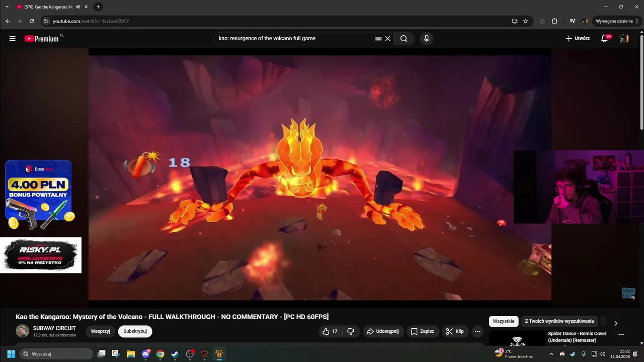Open Spider Dance Remix Cover video
Screen dimensions: 644x362
[577, 337]
